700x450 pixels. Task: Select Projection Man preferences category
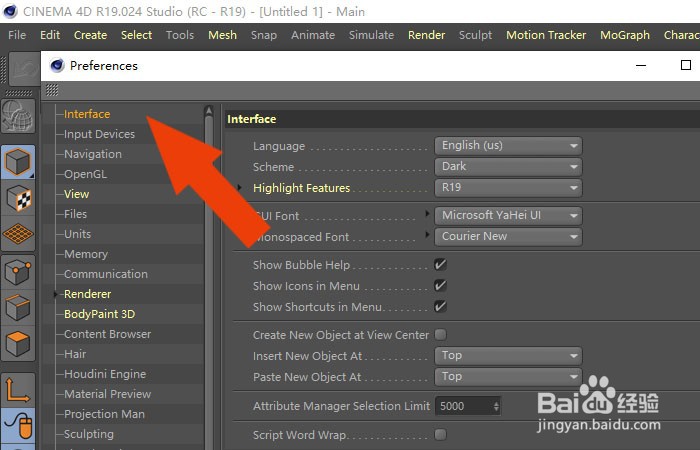(104, 414)
